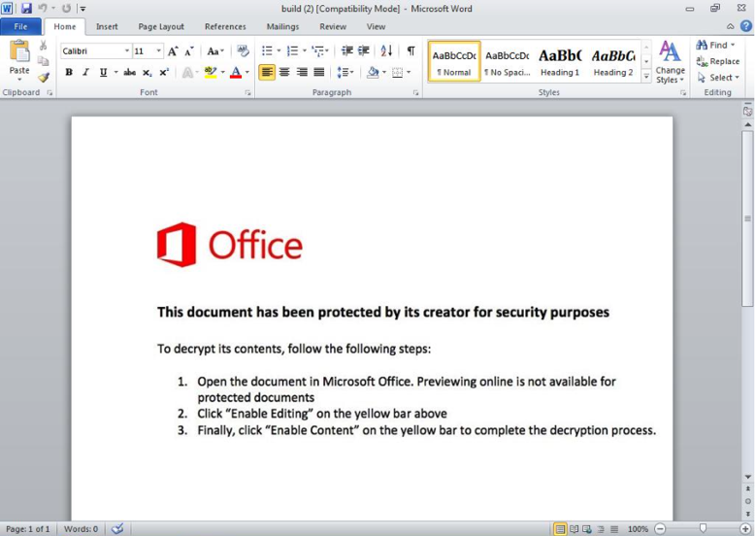Click the Redo icon in quick access toolbar

pyautogui.click(x=67, y=8)
